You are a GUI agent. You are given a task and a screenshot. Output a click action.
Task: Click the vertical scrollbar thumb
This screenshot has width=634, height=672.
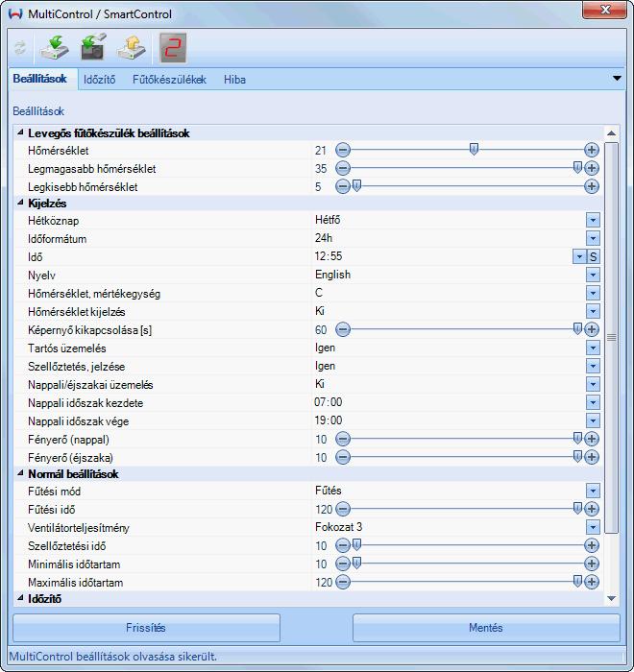pos(612,338)
